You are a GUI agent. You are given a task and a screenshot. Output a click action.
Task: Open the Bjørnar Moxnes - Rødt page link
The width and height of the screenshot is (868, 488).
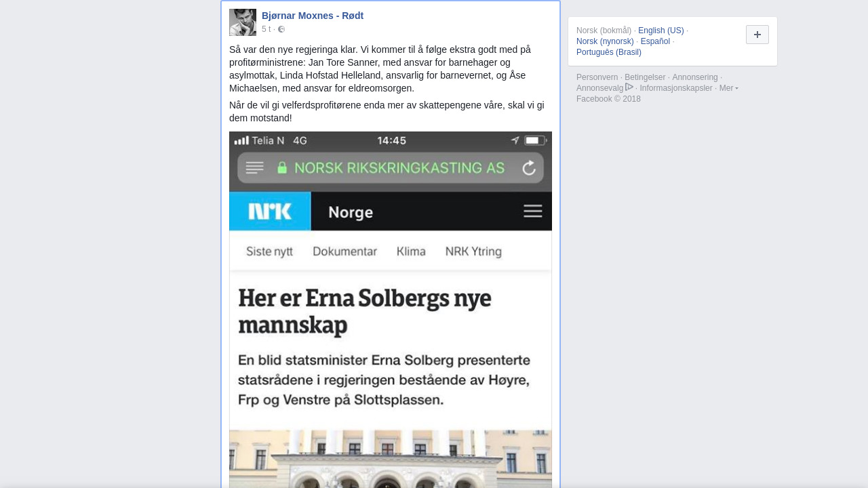pos(313,16)
